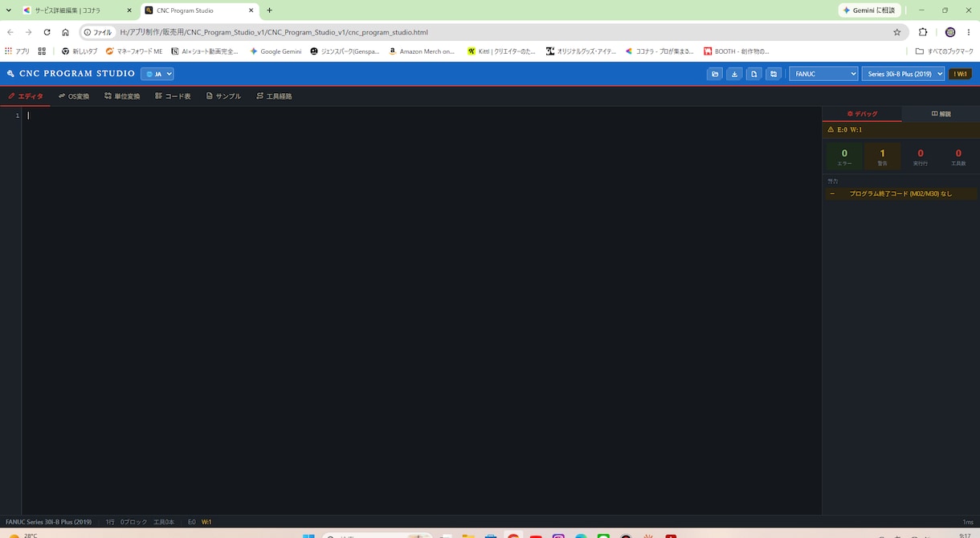Open the browser extensions puzzle icon
Image resolution: width=980 pixels, height=538 pixels.
coord(923,32)
